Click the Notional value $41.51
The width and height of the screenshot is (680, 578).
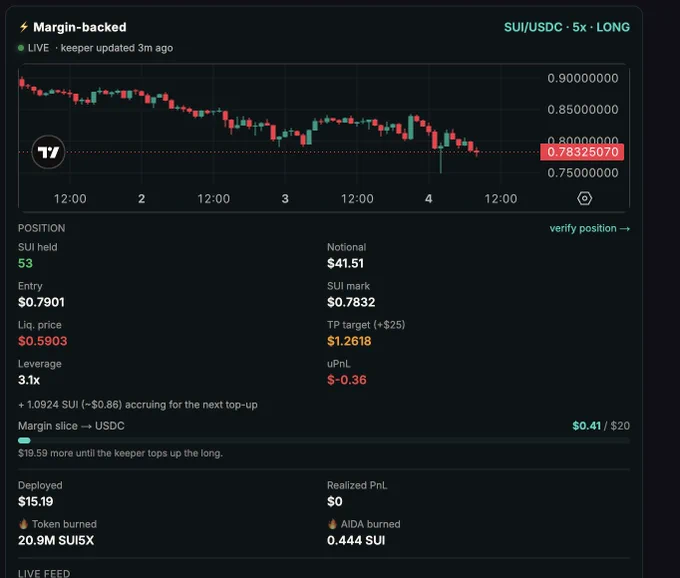[x=345, y=263]
